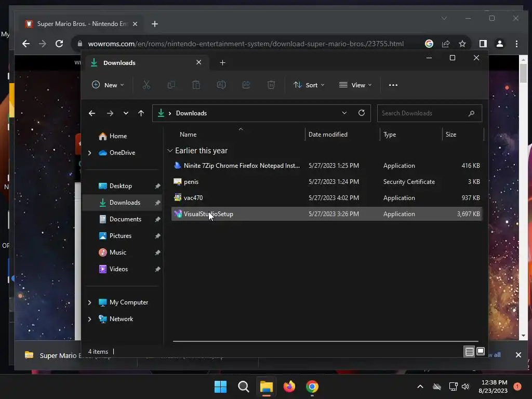532x399 pixels.
Task: Click the Share icon in Explorer toolbar
Action: pyautogui.click(x=246, y=85)
